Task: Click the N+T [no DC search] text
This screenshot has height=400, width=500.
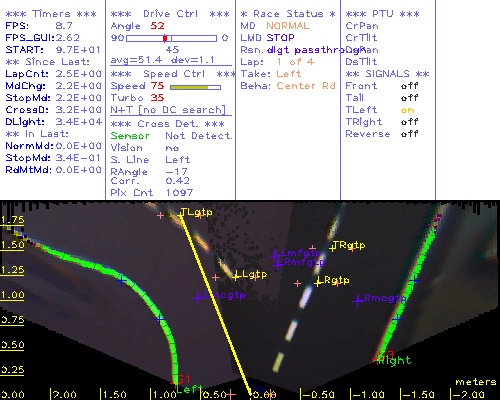Action: point(168,110)
